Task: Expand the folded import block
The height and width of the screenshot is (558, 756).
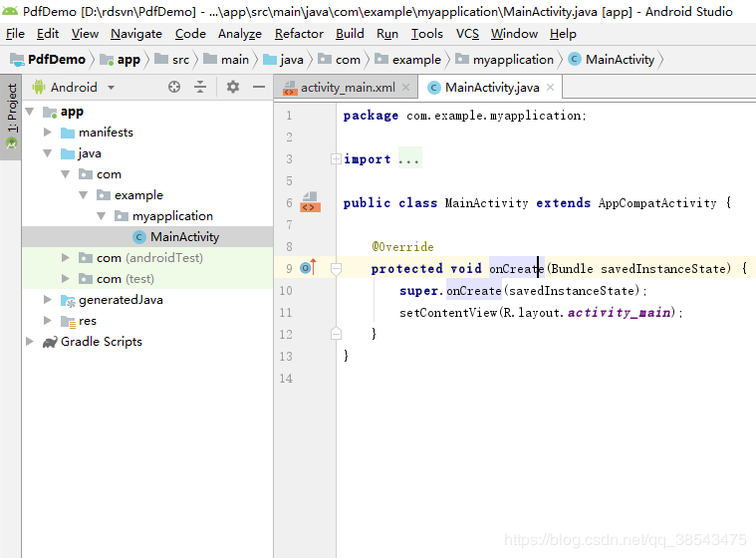Action: 336,158
